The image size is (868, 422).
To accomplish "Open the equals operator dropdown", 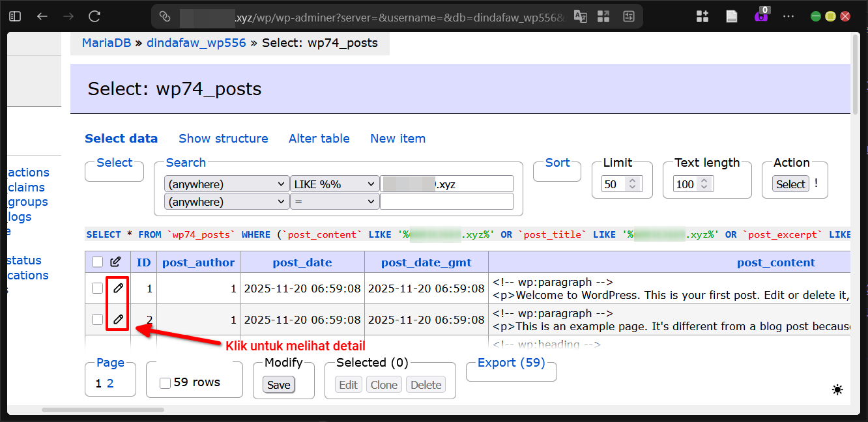I will click(334, 201).
